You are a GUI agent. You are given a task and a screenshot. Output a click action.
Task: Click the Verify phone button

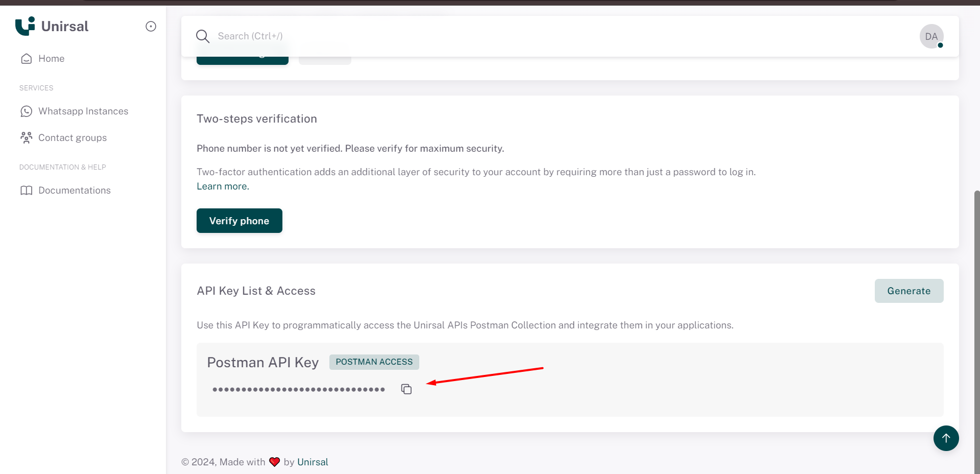[x=240, y=221]
